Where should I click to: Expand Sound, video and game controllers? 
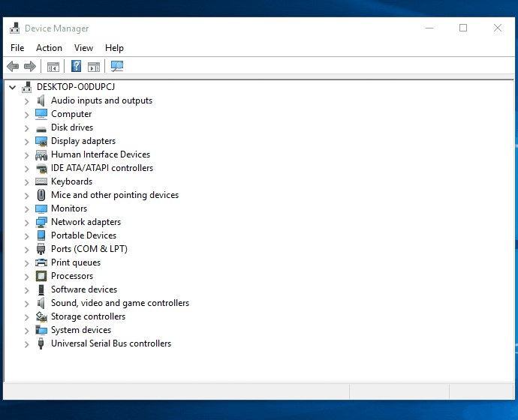click(26, 303)
